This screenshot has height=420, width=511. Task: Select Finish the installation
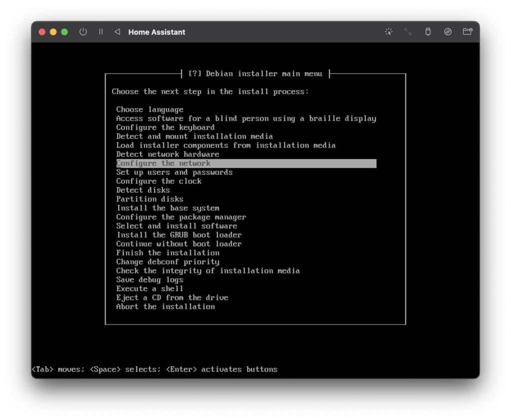[x=246, y=253]
